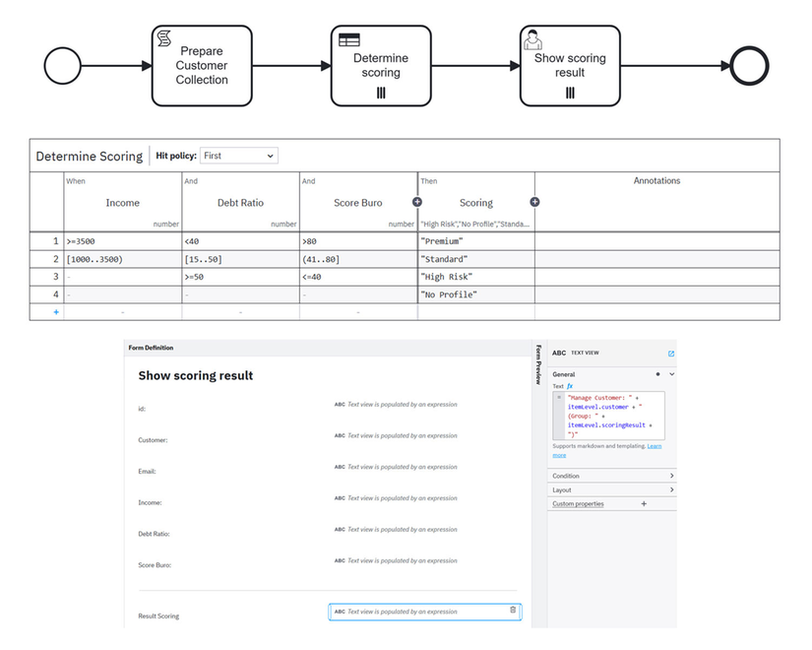
Task: Click multi-instance marker on Determine scoring task
Action: pyautogui.click(x=381, y=93)
